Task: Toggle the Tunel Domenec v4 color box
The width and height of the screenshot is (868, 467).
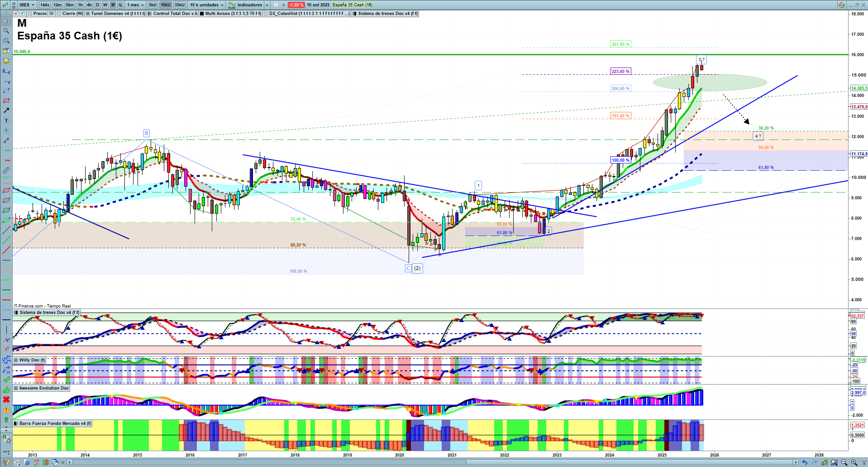Action: click(88, 14)
